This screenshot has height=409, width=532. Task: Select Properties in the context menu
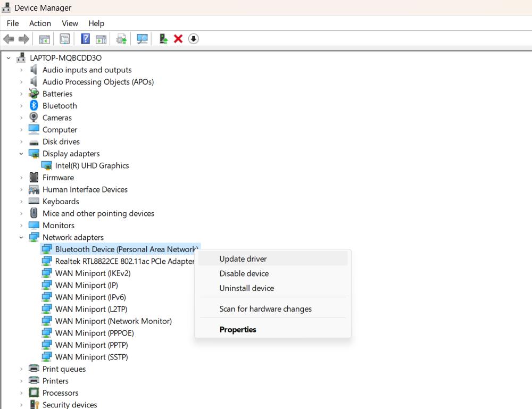(x=238, y=329)
